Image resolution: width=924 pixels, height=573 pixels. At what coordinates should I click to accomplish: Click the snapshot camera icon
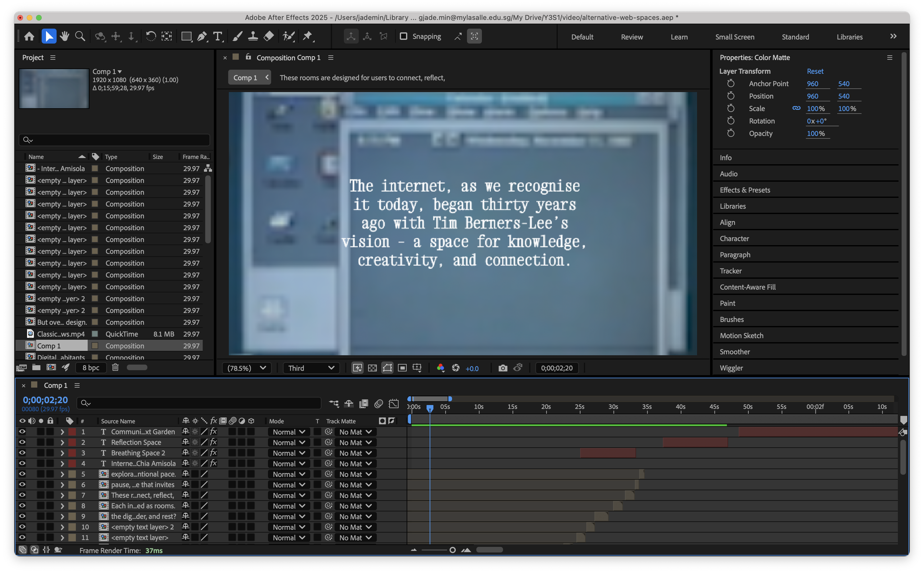tap(502, 368)
